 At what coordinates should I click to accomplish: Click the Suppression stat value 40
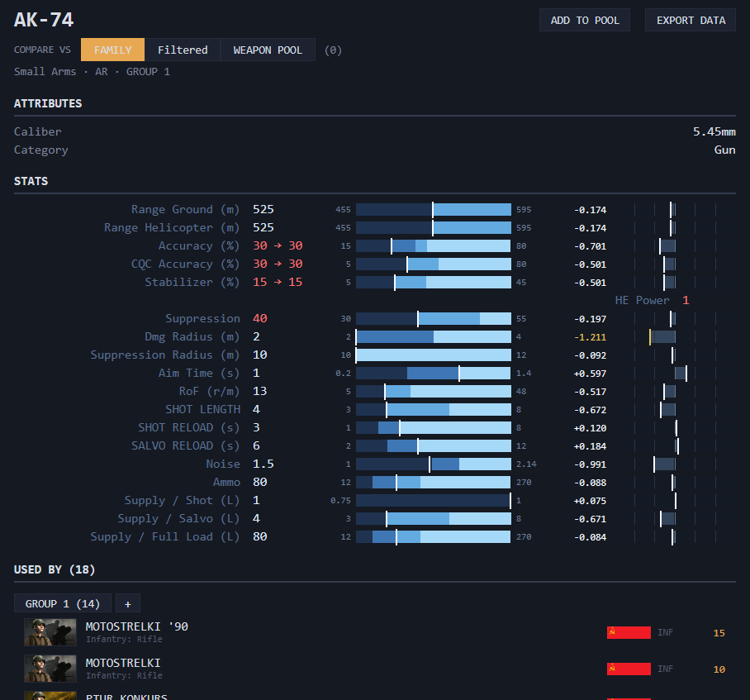coord(259,319)
